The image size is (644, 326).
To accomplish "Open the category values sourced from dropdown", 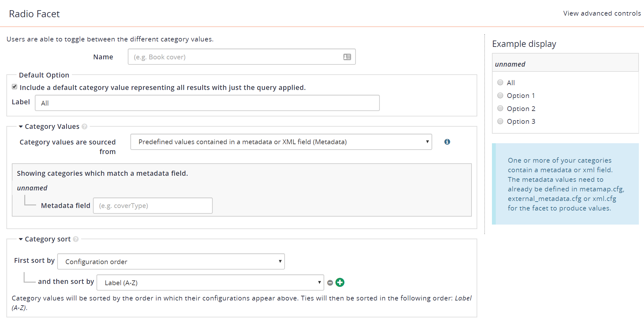I will (281, 142).
